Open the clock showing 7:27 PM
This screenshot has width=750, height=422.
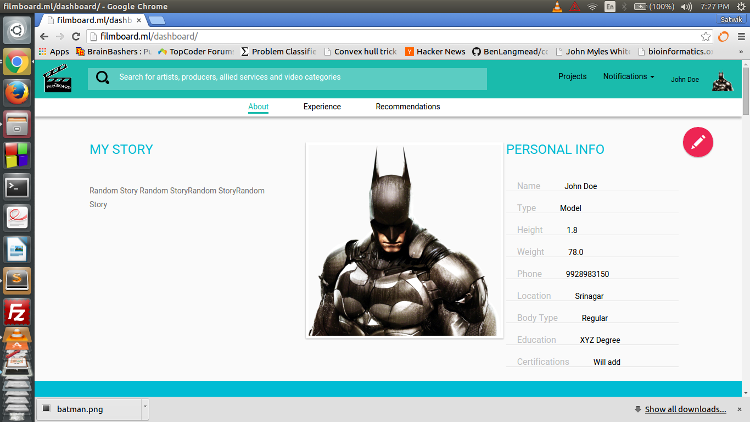[x=715, y=6]
